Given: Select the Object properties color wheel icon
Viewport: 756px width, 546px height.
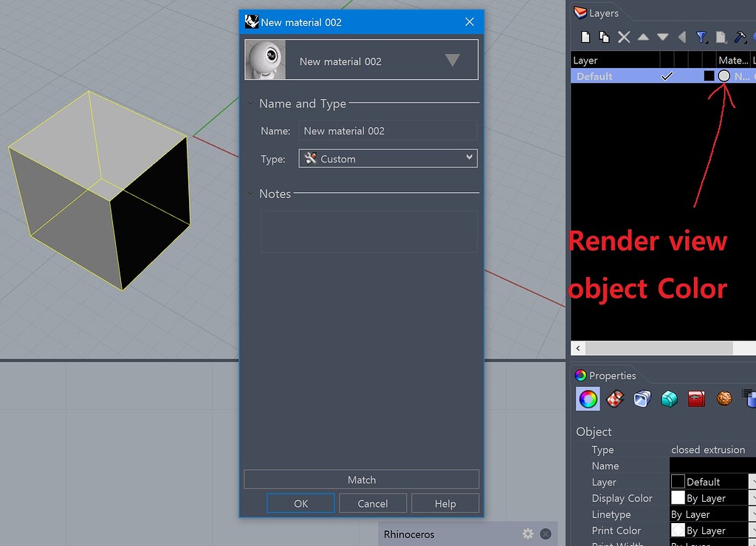Looking at the screenshot, I should pyautogui.click(x=588, y=399).
